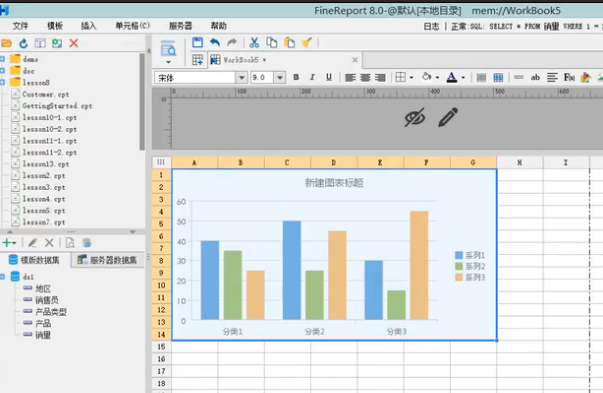Toggle underline formatting
603x393 pixels.
[329, 77]
